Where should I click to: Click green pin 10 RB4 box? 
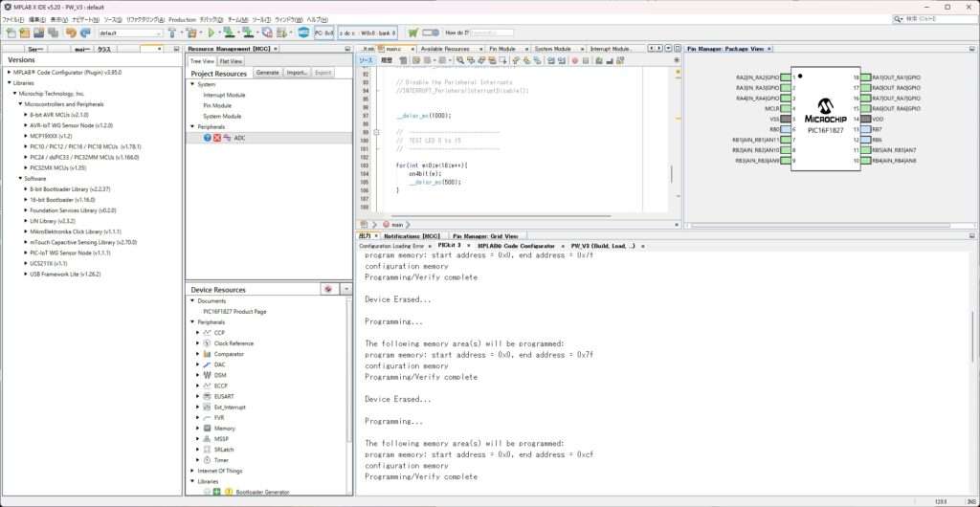click(x=865, y=161)
